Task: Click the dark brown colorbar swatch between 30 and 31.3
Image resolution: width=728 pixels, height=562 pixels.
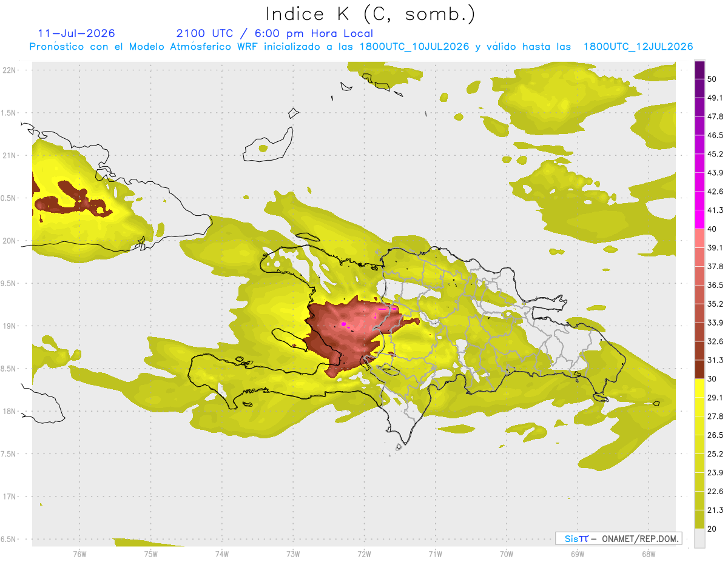Action: [x=699, y=369]
